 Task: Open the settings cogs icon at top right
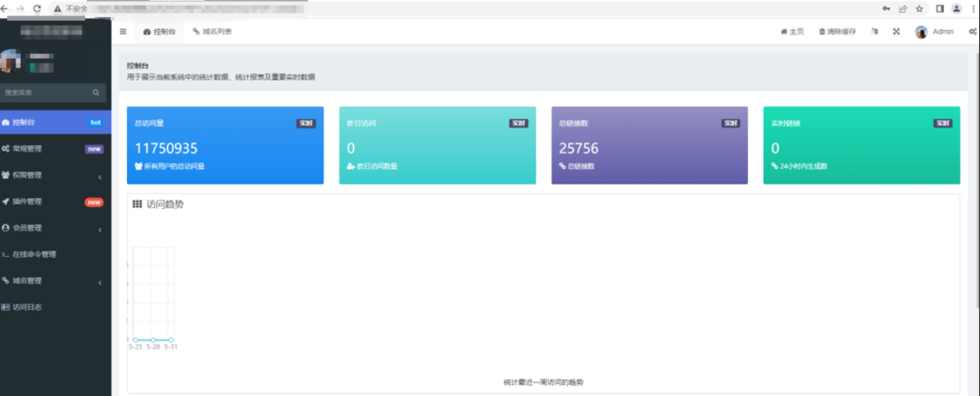(973, 32)
